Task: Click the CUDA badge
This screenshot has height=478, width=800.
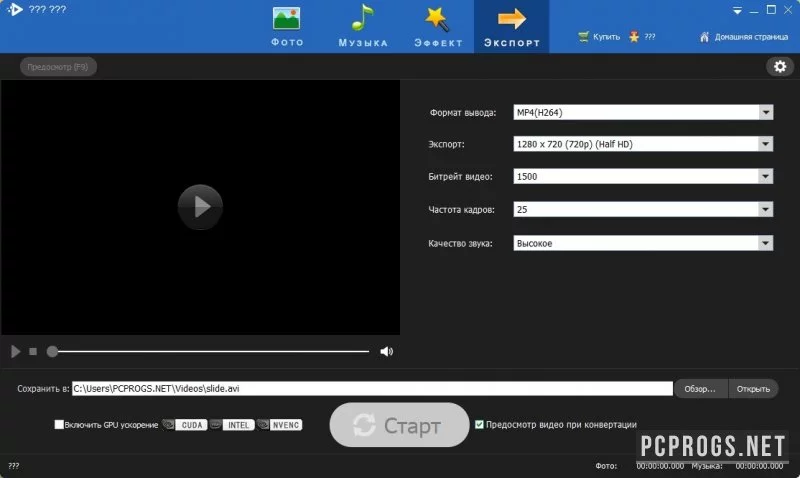Action: [191, 425]
